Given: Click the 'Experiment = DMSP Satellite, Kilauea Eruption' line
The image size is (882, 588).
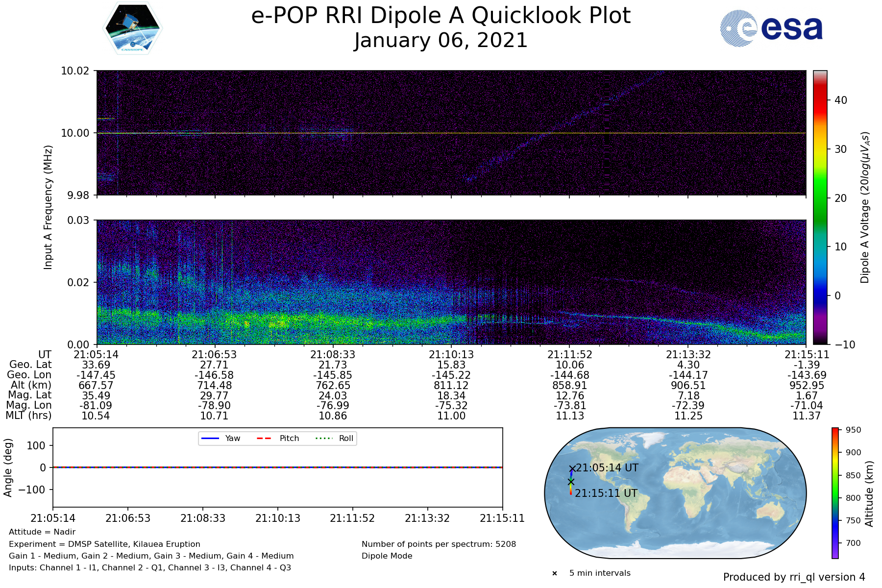Looking at the screenshot, I should 104,544.
